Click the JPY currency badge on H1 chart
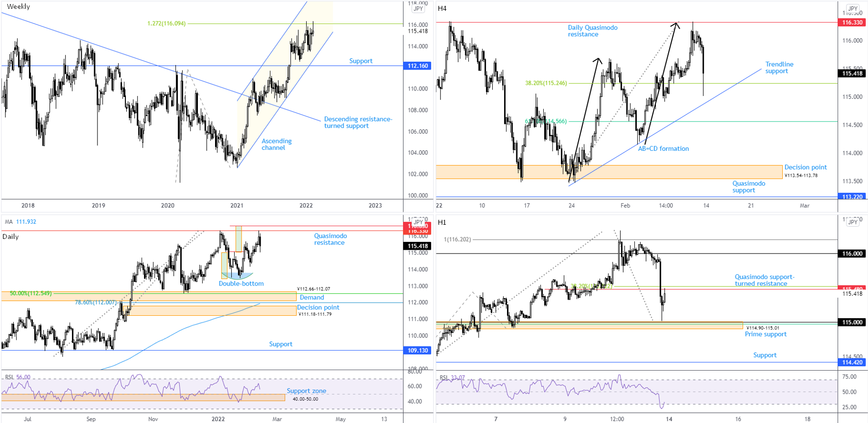The width and height of the screenshot is (868, 423). coord(853,222)
